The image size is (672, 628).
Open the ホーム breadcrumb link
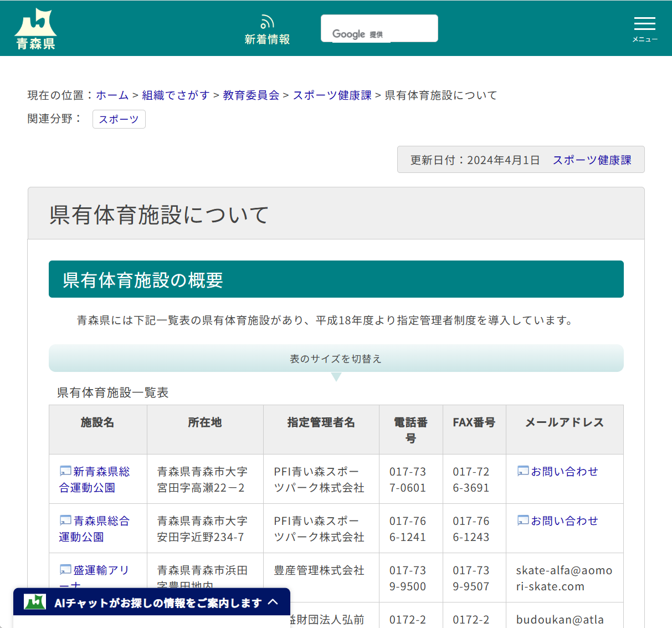[112, 95]
